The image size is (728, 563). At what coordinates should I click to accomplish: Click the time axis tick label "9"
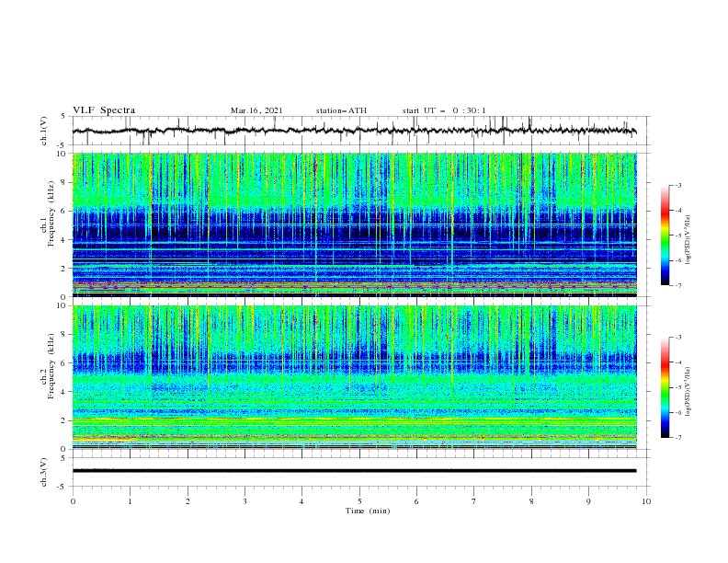pos(588,501)
